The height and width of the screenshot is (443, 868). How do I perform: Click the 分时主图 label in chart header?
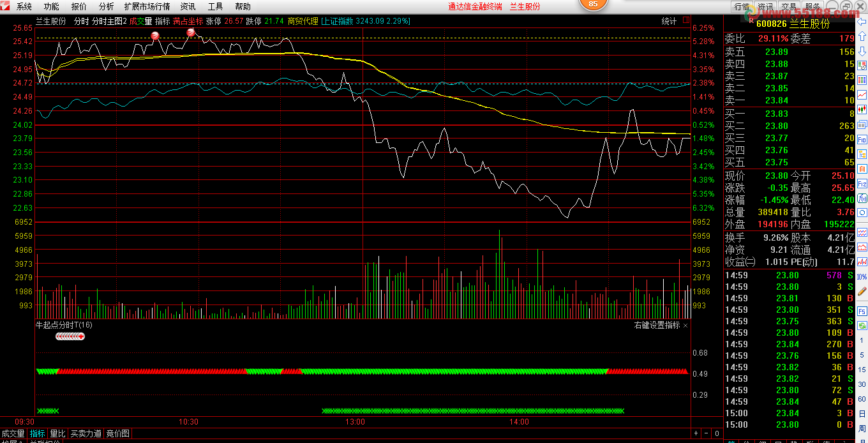pyautogui.click(x=109, y=21)
